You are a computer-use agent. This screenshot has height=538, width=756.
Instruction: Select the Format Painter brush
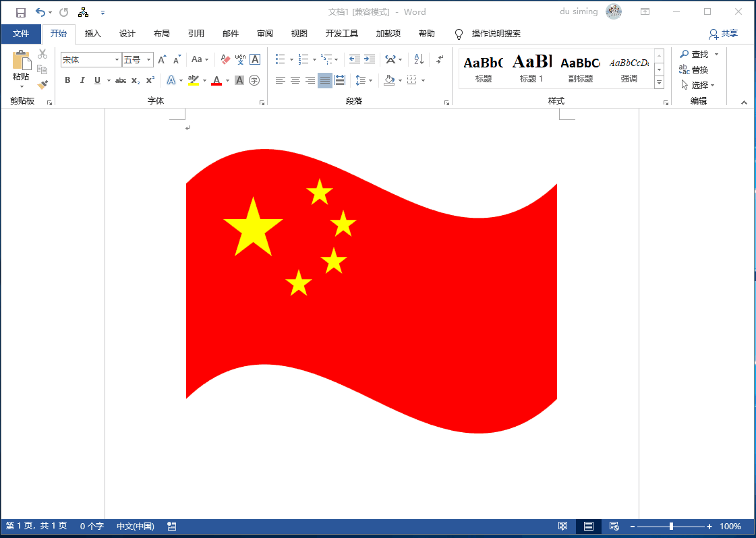coord(42,85)
